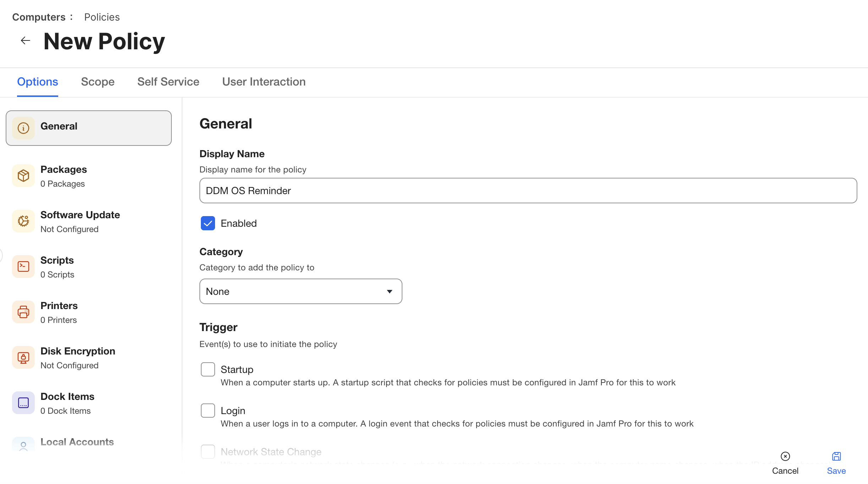
Task: Click the Save button label
Action: [x=836, y=471]
